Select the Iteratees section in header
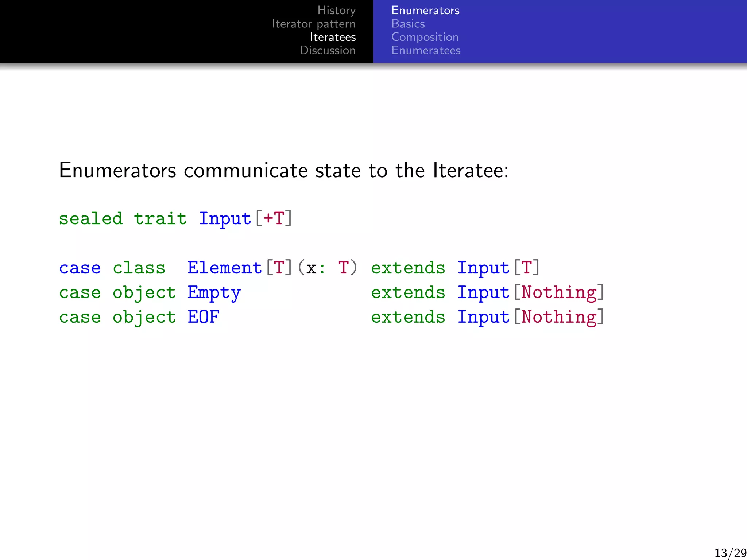747x560 pixels. (x=333, y=37)
